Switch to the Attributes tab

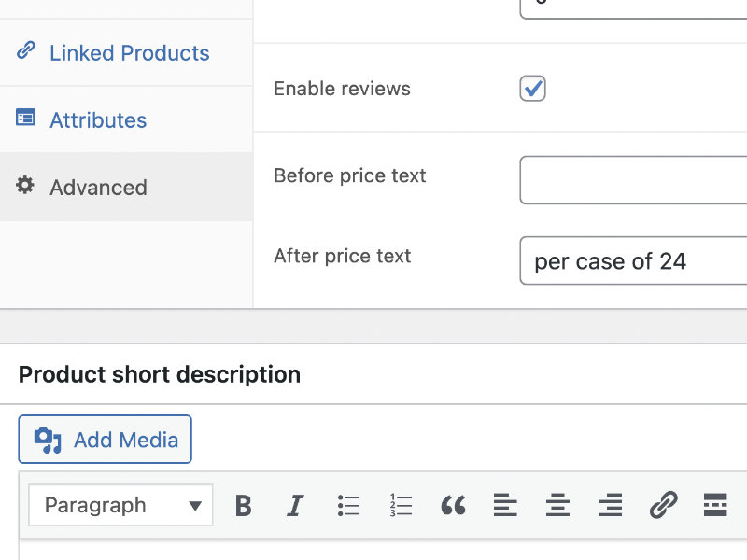pos(97,119)
